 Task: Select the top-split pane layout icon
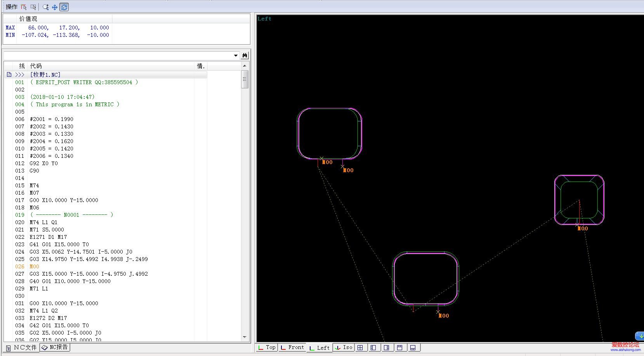coord(400,347)
